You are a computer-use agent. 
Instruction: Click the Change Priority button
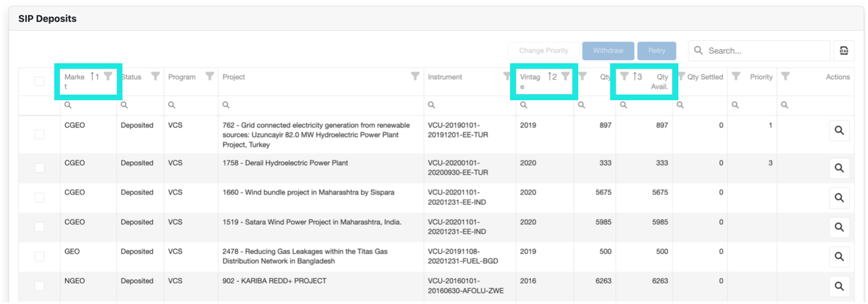543,51
